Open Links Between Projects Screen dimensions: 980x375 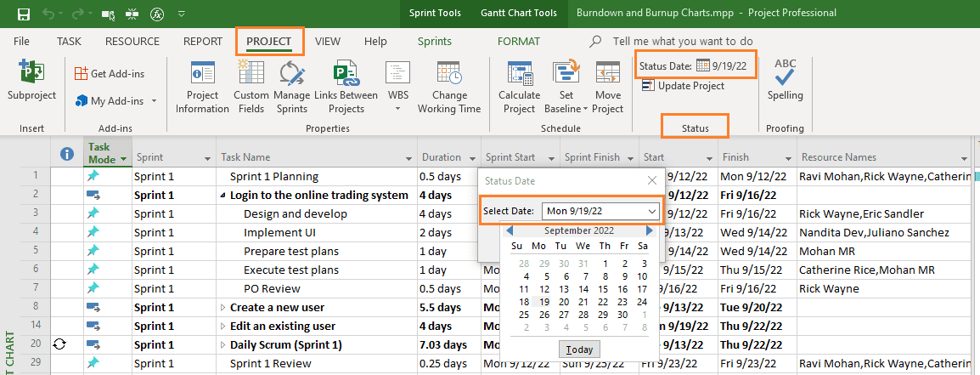click(x=346, y=87)
